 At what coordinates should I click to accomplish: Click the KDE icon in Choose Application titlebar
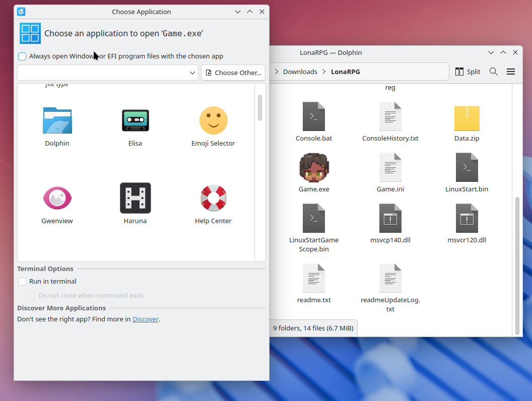click(21, 12)
